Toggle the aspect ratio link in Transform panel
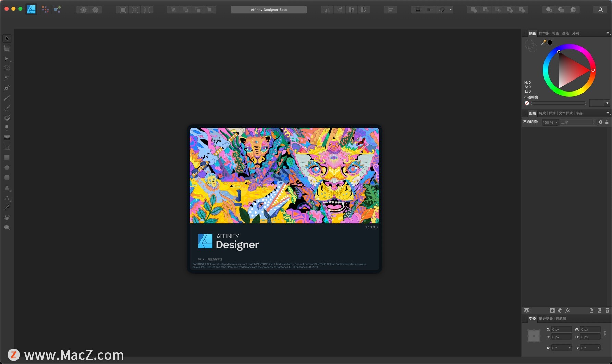 605,333
